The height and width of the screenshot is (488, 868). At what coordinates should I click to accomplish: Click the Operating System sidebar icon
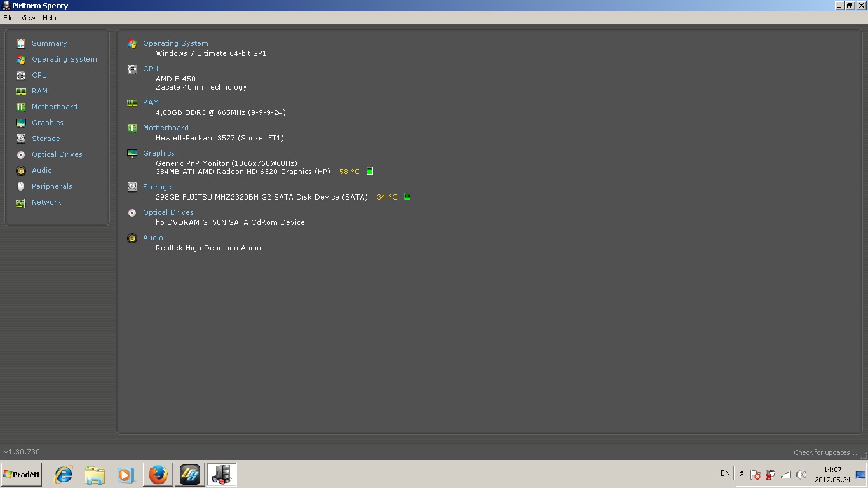click(x=21, y=59)
